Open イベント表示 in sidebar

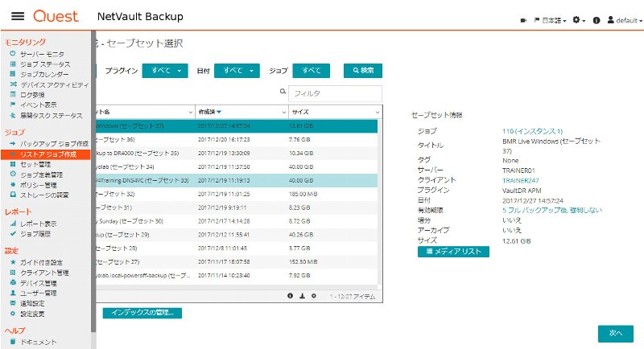coord(39,105)
